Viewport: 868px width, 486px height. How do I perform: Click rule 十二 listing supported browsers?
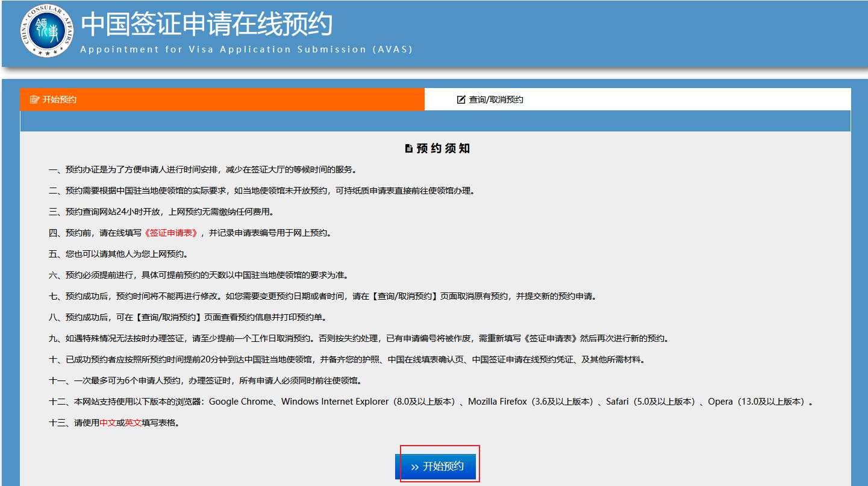(x=430, y=402)
